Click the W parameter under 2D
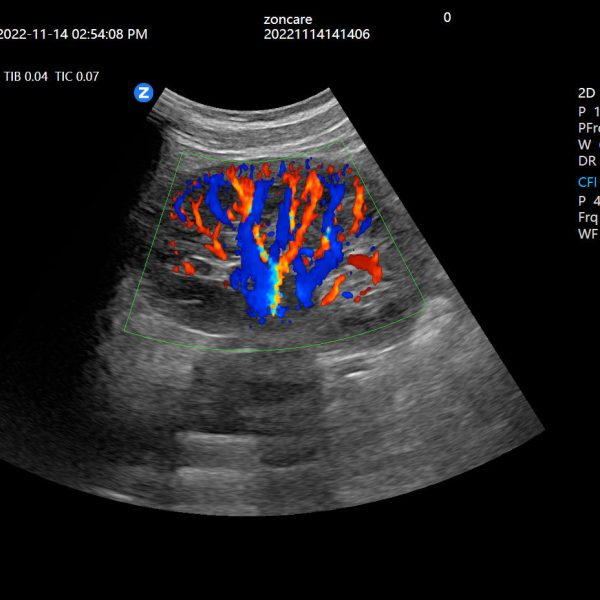This screenshot has height=600, width=600. pyautogui.click(x=586, y=145)
